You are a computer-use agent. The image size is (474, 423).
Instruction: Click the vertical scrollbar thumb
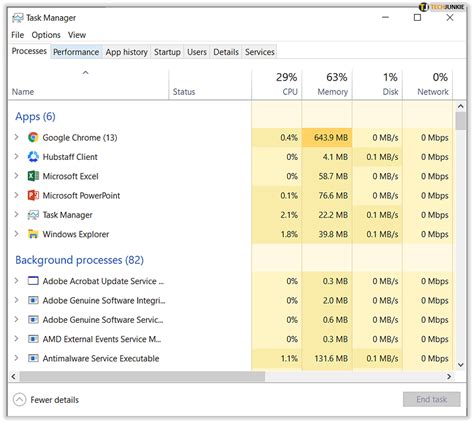point(461,121)
